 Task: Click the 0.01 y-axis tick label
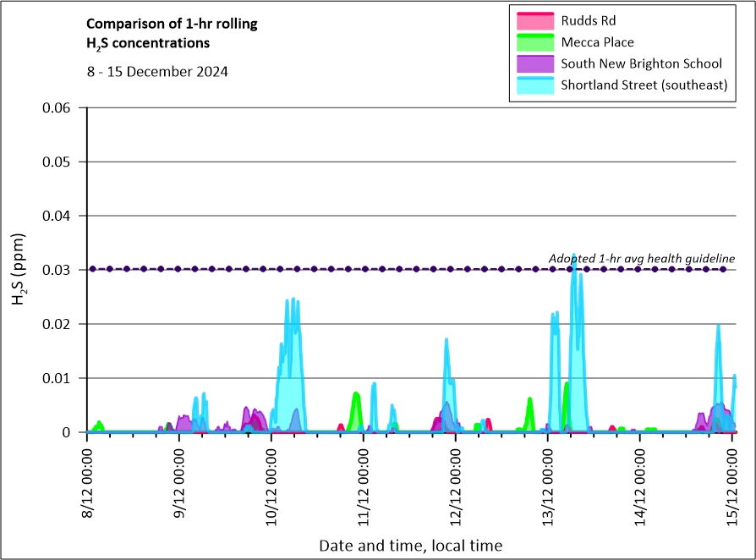pyautogui.click(x=58, y=378)
